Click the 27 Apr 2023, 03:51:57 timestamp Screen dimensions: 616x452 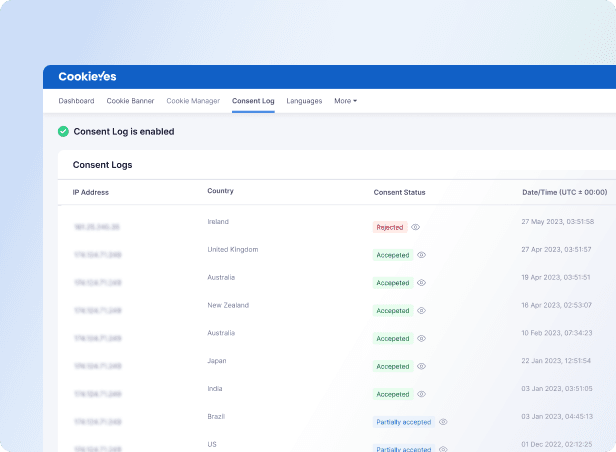pos(556,249)
